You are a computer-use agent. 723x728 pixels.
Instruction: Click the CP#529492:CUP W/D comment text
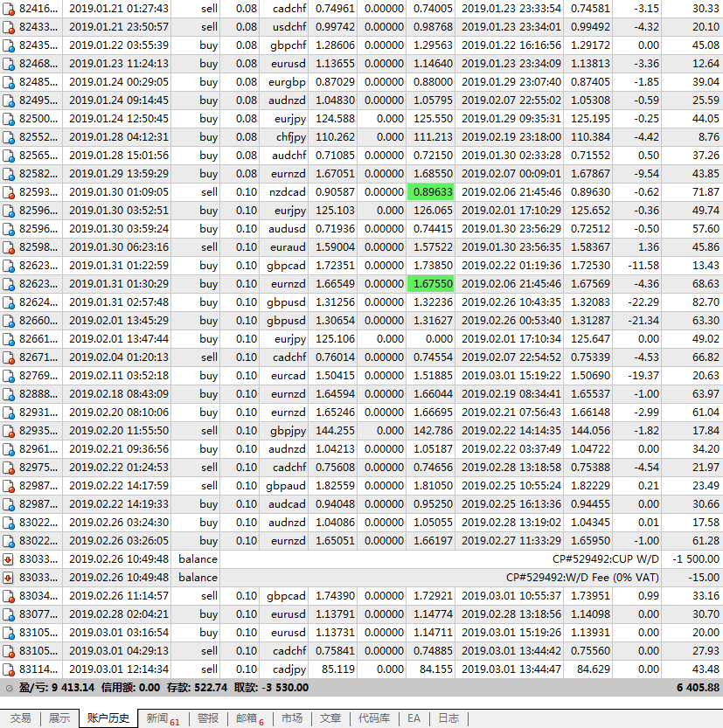(606, 559)
